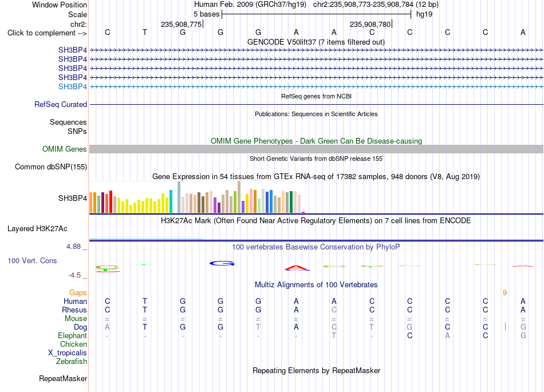This screenshot has width=544, height=392.
Task: Click the Layered H3K27Ac track label
Action: pos(37,229)
